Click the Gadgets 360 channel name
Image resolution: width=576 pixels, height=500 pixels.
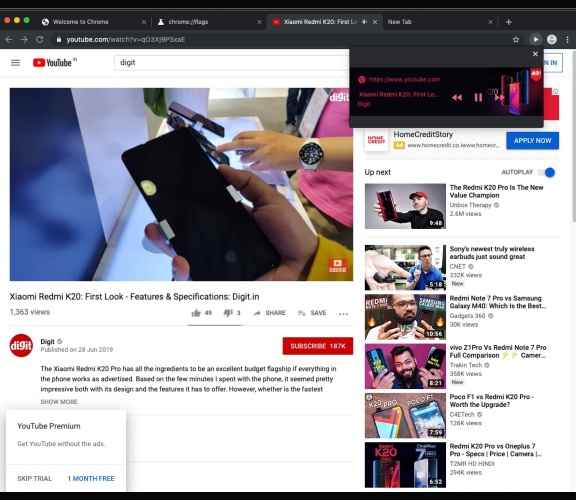467,316
